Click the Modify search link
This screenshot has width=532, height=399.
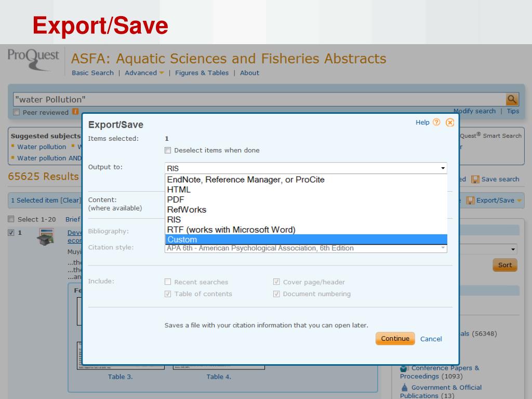click(475, 111)
